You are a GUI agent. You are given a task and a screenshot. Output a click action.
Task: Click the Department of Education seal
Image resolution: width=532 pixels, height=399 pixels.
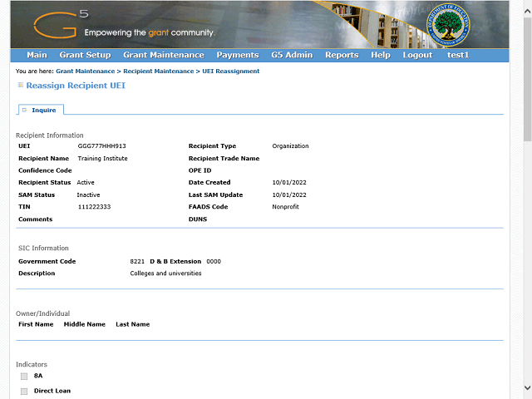click(x=448, y=25)
